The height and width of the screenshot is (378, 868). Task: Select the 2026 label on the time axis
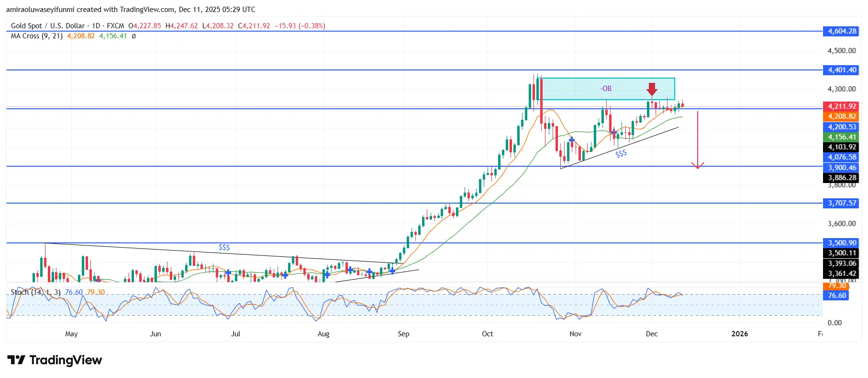(x=739, y=334)
